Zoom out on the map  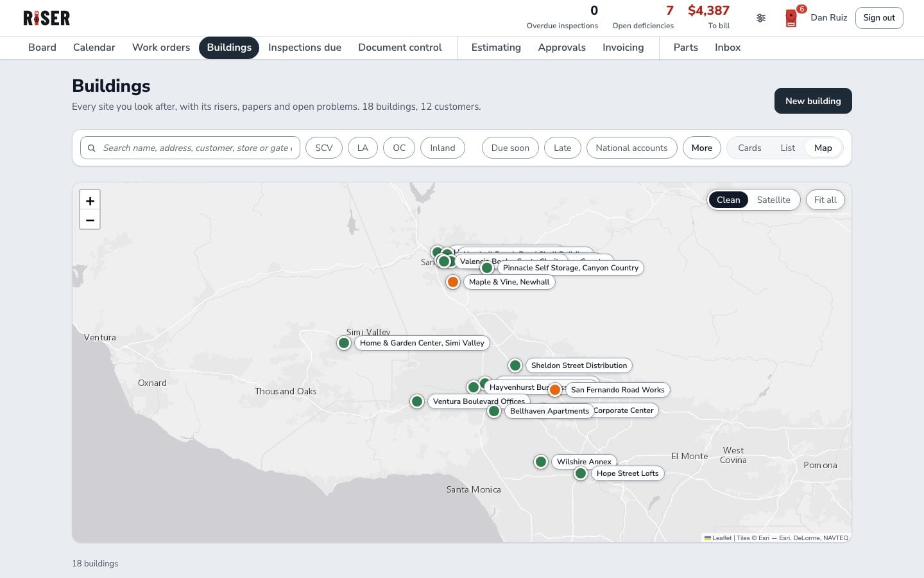coord(90,220)
